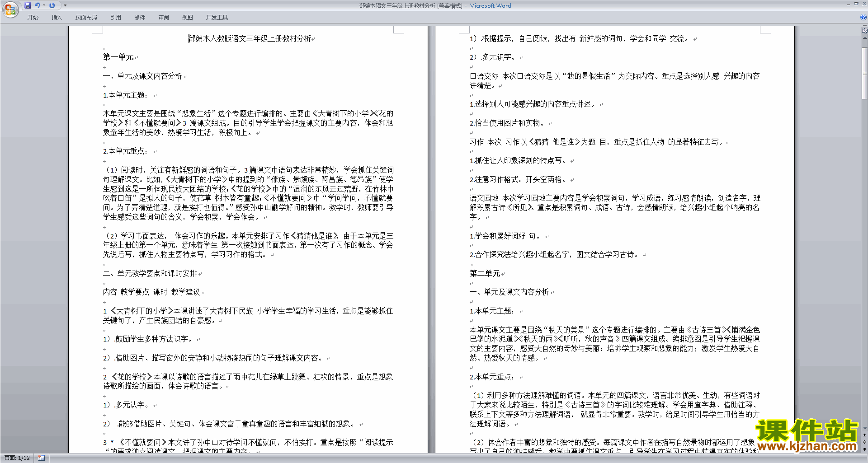
Task: Click the line 1.抓住让人印象深刻的特点写。
Action: [x=519, y=161]
